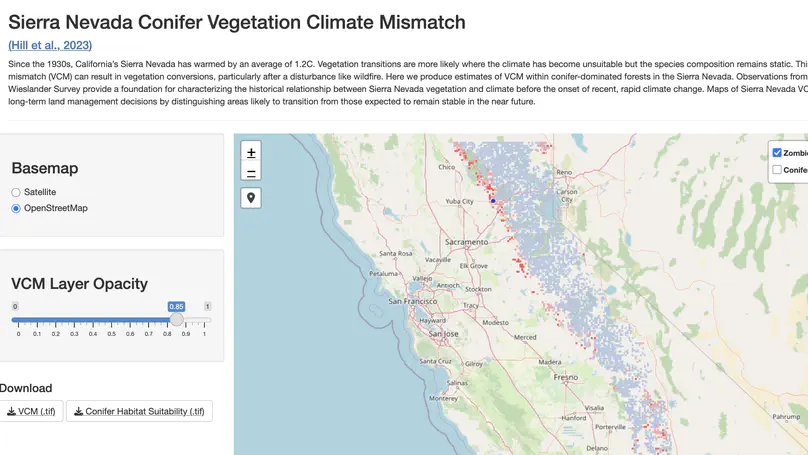Click the Sacramento label on the map
This screenshot has width=808, height=455.
click(x=466, y=242)
